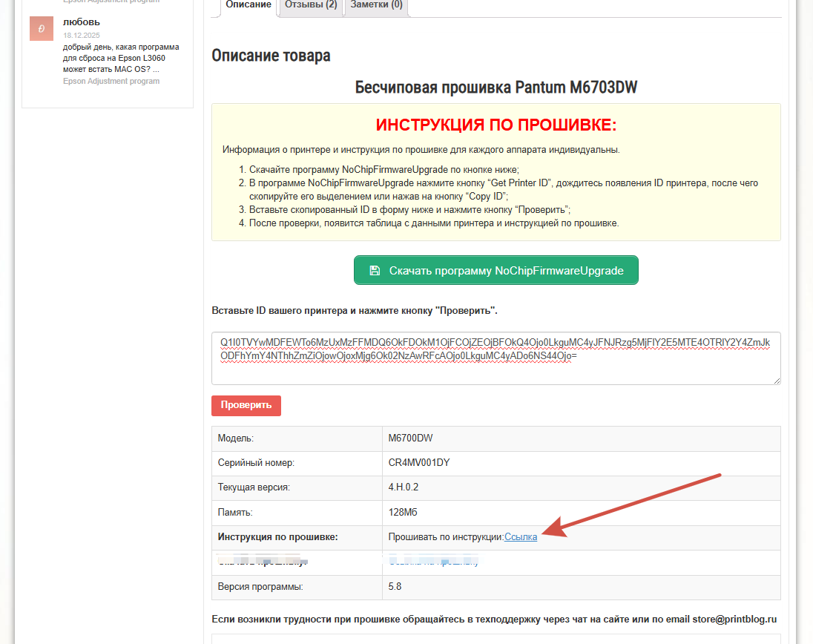Open Epson Adjustment program link under любовь's comment
813x644 pixels.
point(111,81)
